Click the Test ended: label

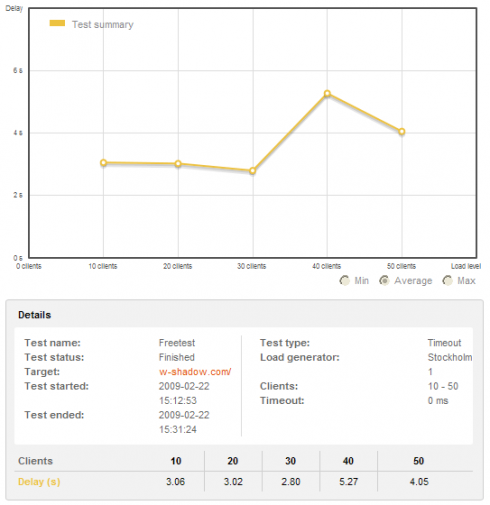pyautogui.click(x=54, y=415)
